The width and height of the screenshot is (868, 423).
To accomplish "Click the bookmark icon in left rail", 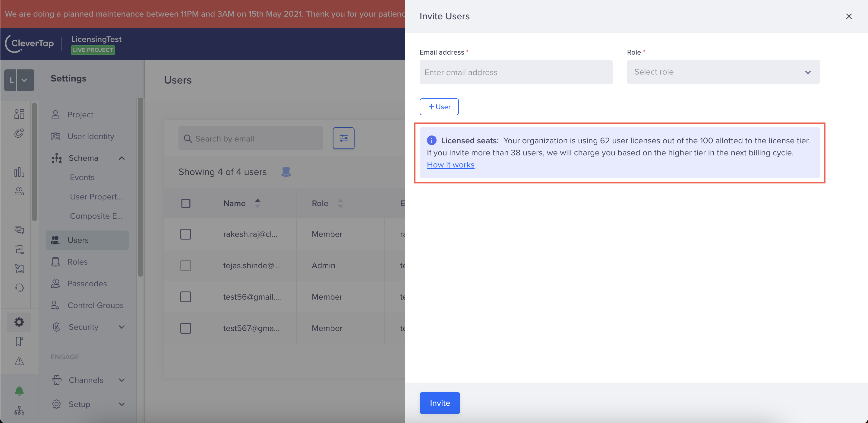I will [x=19, y=341].
